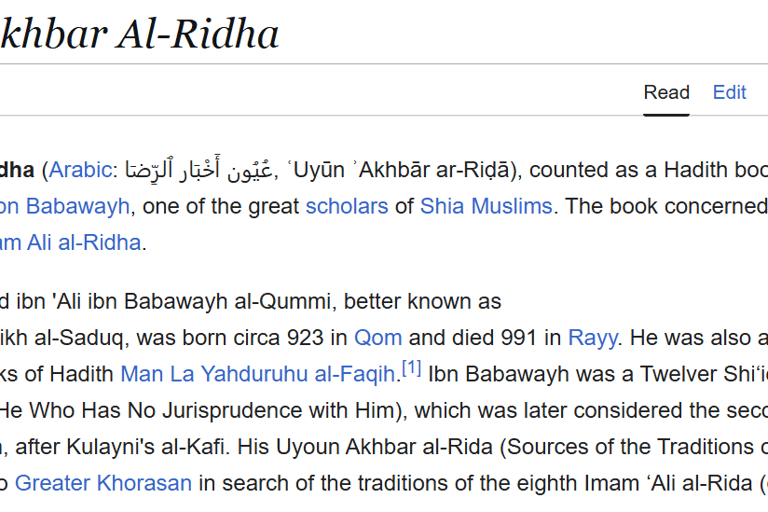The image size is (768, 512).
Task: Click the Arabic script title text
Action: (x=199, y=169)
